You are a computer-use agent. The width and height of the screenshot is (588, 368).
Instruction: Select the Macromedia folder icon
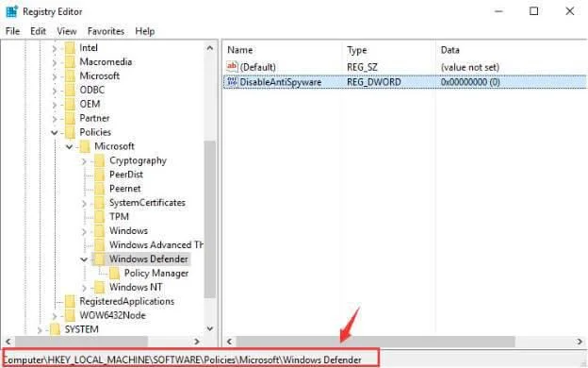click(x=70, y=62)
